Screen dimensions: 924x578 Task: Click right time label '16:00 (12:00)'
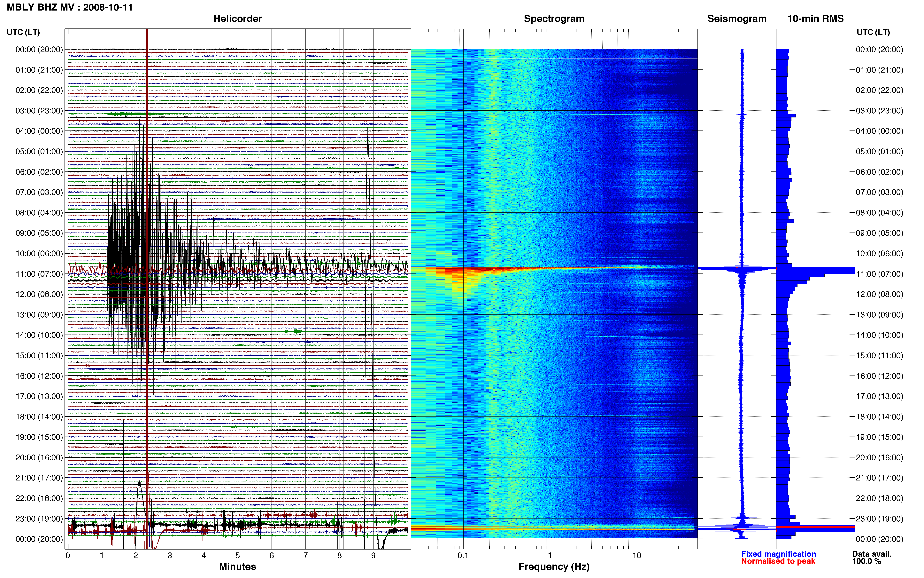pos(879,376)
